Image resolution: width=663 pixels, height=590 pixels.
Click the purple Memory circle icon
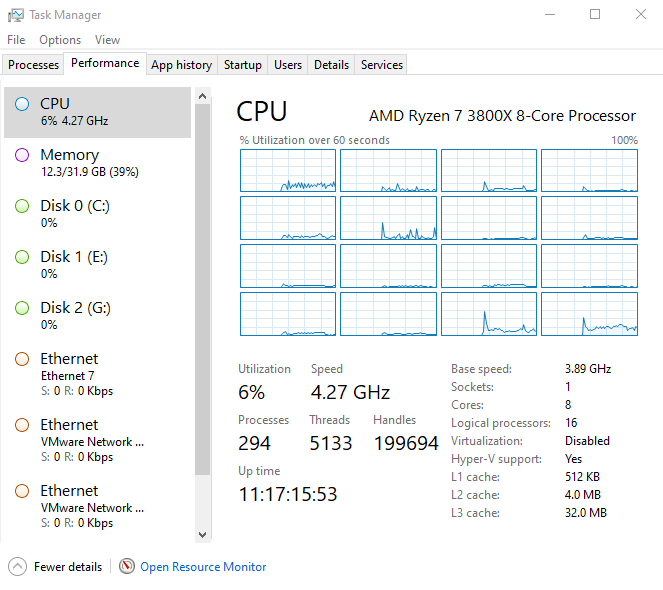coord(22,155)
